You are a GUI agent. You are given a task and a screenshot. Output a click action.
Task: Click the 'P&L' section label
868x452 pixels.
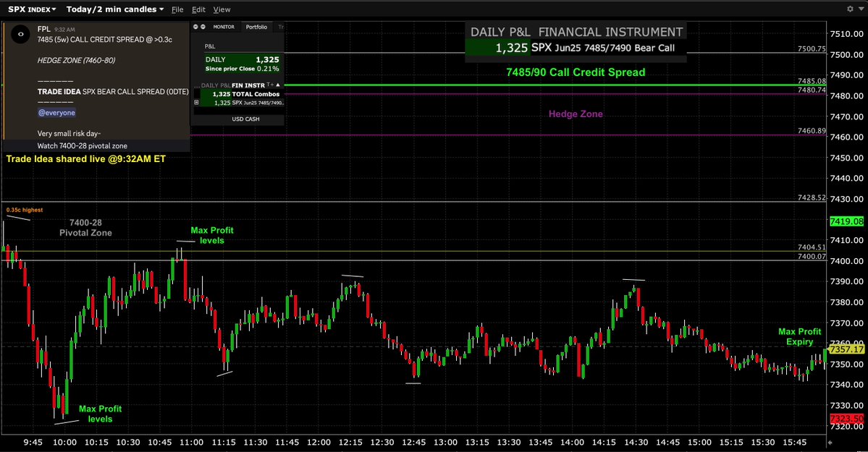(x=210, y=46)
